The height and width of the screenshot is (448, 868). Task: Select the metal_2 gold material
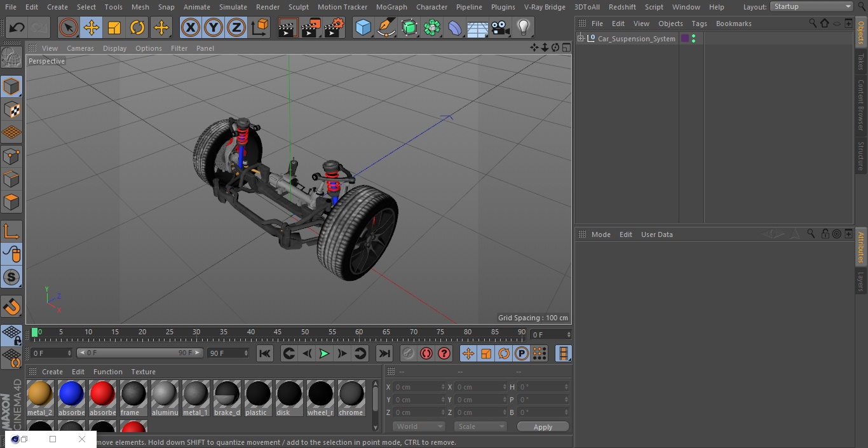40,398
